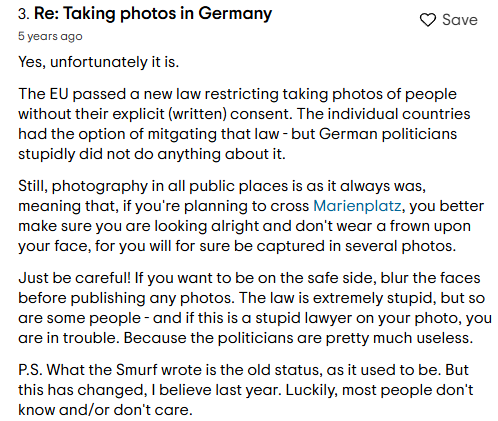Click the line starting 'Just be careful!'
Image resolution: width=498 pixels, height=421 pixels.
pos(249,278)
